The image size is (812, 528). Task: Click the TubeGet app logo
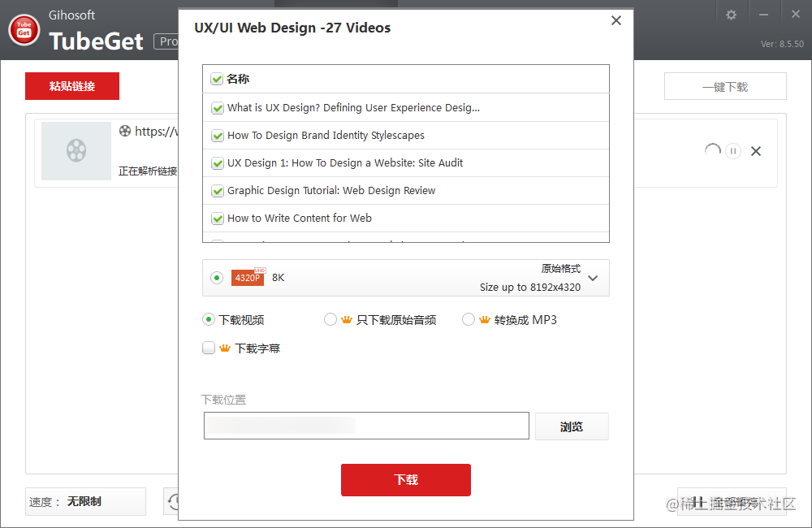tap(24, 30)
